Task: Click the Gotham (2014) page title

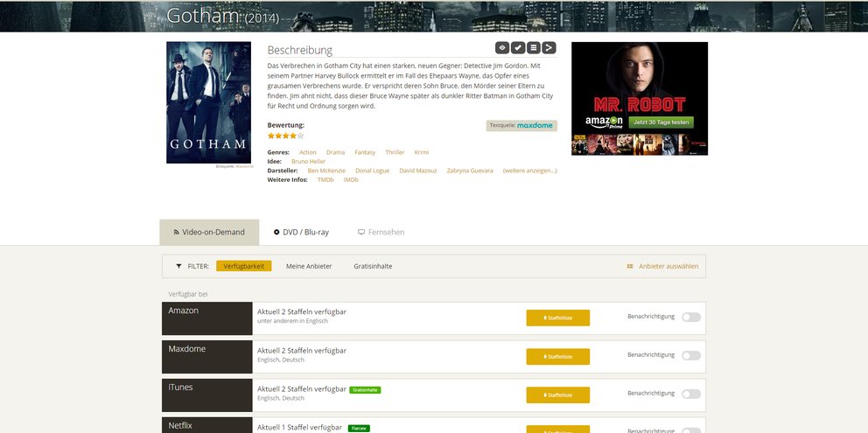Action: tap(222, 16)
